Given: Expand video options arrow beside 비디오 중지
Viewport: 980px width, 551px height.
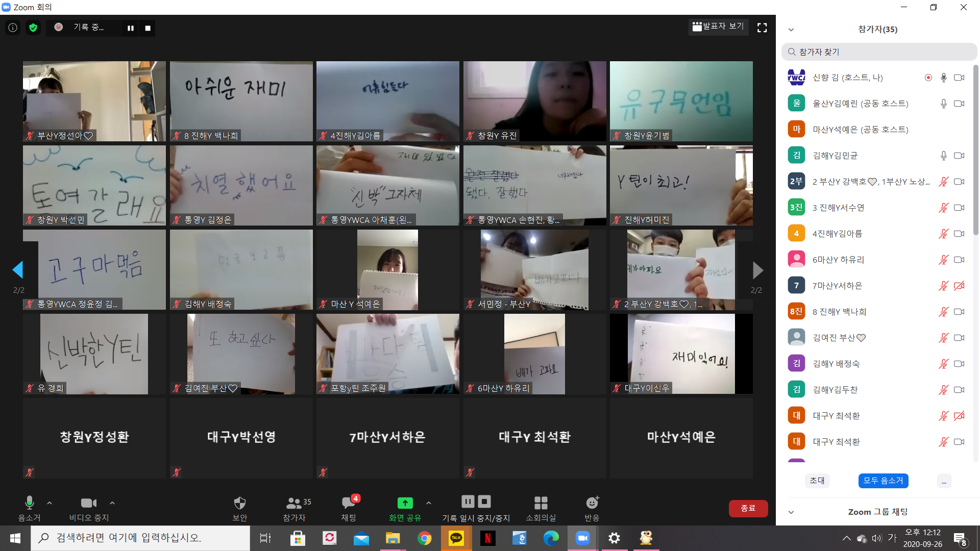Looking at the screenshot, I should coord(112,503).
